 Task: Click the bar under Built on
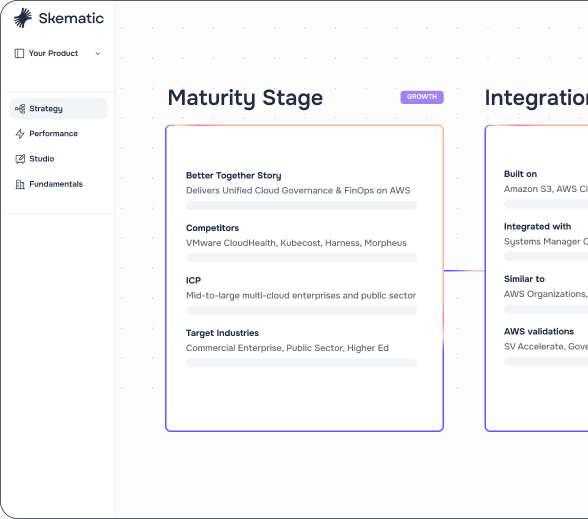click(x=546, y=204)
